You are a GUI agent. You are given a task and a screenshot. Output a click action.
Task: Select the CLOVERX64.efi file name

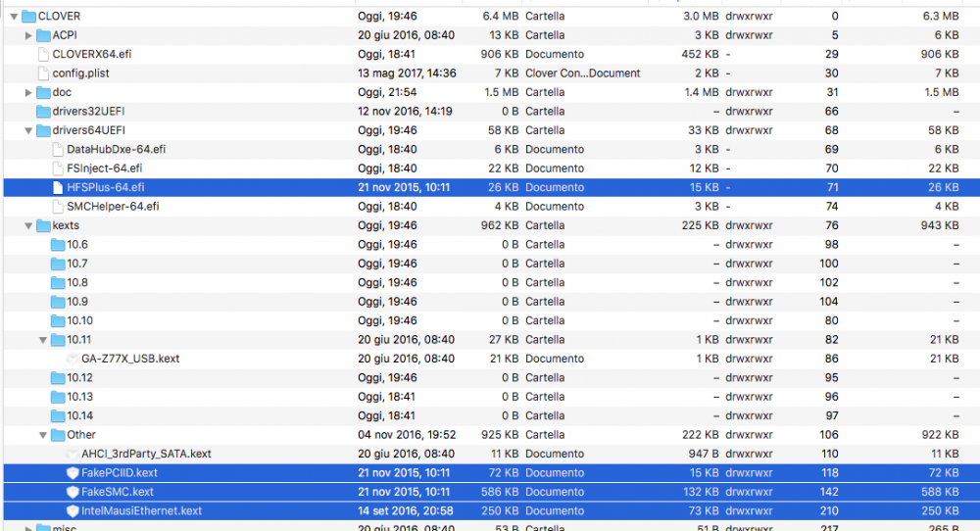click(x=92, y=54)
